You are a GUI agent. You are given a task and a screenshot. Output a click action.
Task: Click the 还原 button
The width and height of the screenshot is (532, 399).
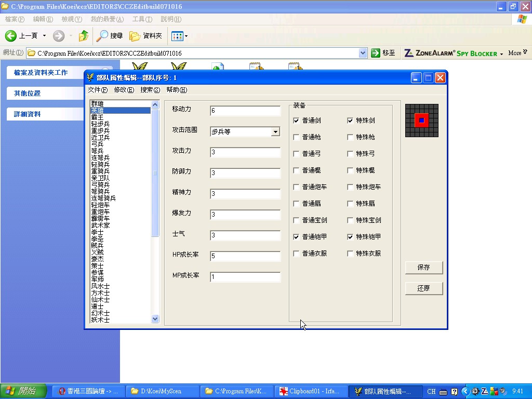coord(423,288)
